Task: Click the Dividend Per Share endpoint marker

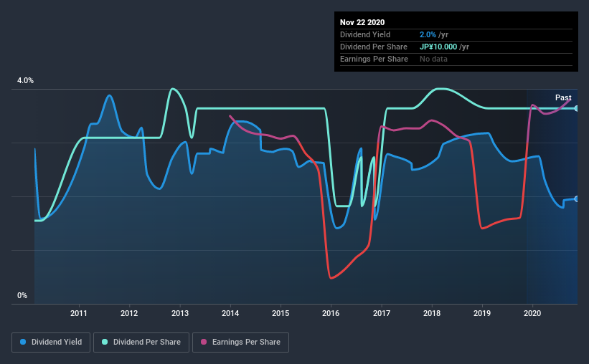Action: 577,108
